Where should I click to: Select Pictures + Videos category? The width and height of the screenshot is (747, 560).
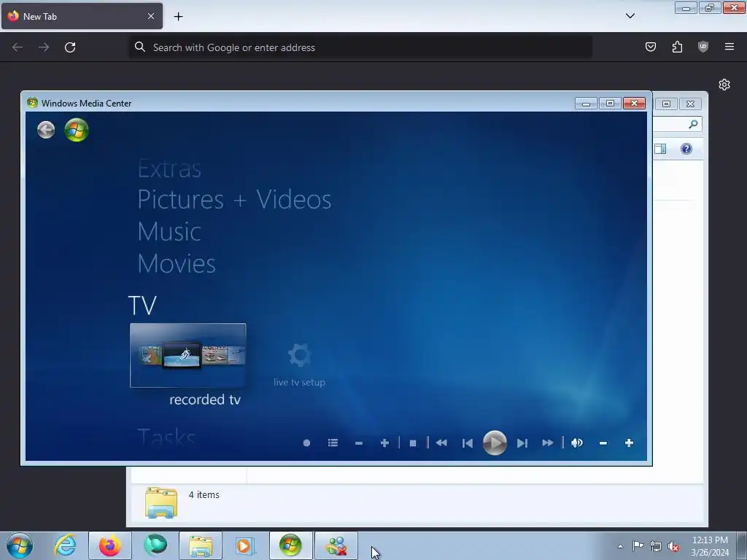point(234,199)
